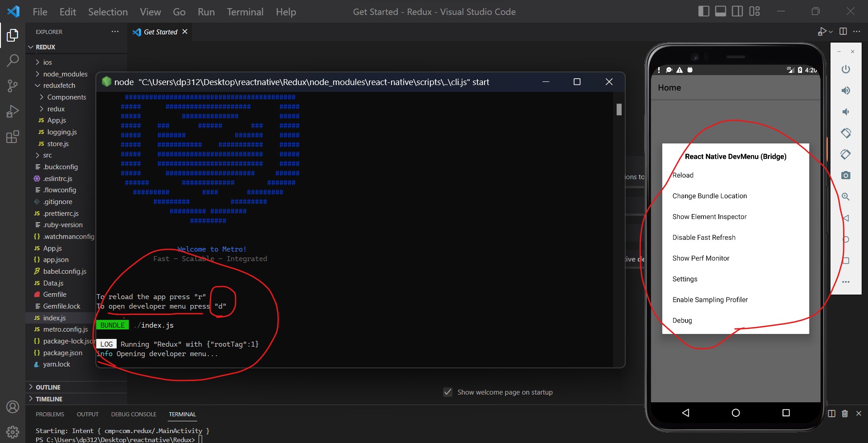This screenshot has width=868, height=443.
Task: Toggle panel layout icon in title bar
Action: 721,11
